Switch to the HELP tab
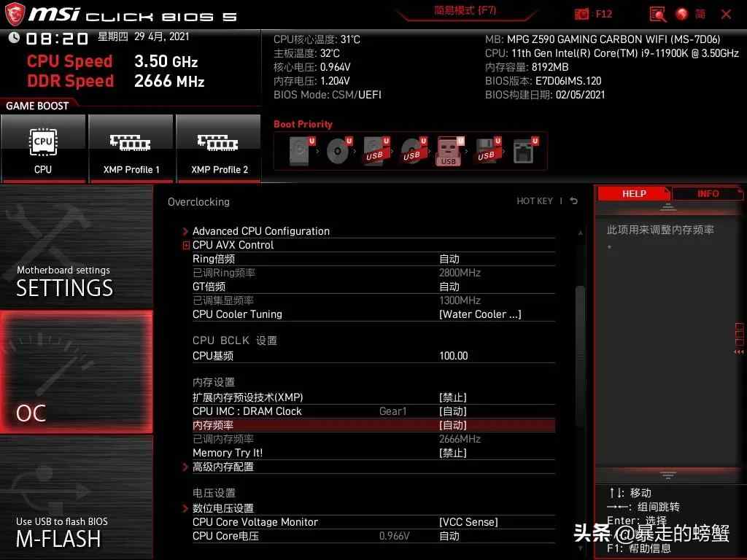Viewport: 747px width, 560px height. pos(634,193)
